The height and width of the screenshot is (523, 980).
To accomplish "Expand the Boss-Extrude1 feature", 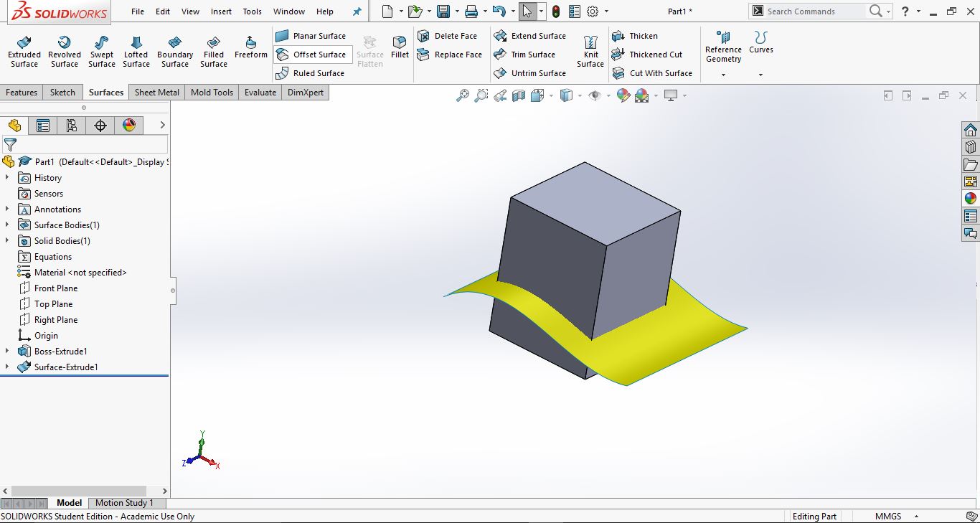I will (7, 352).
